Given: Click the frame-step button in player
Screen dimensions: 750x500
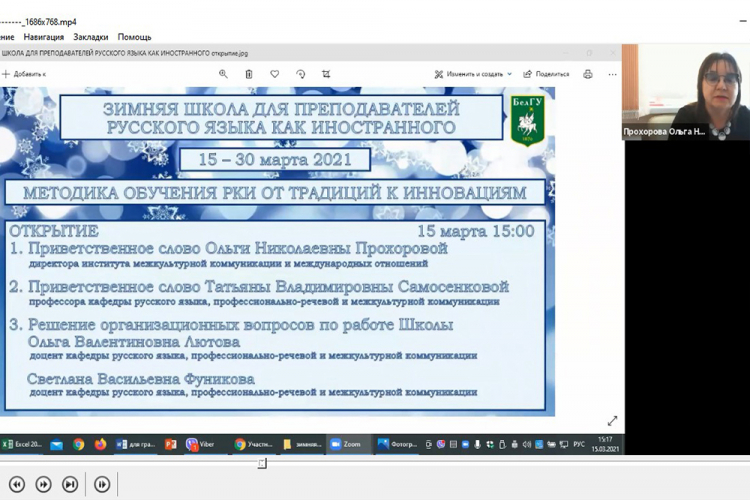Looking at the screenshot, I should 102,485.
